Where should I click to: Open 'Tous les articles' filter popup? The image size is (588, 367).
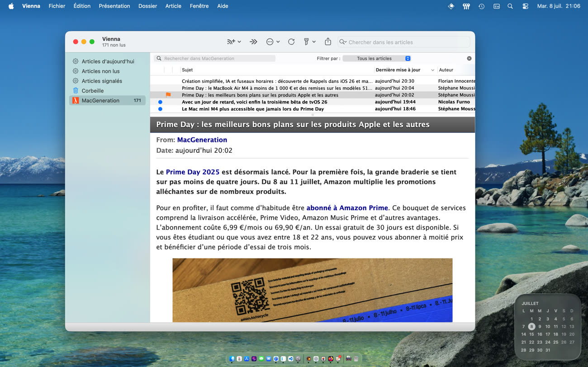tap(377, 58)
